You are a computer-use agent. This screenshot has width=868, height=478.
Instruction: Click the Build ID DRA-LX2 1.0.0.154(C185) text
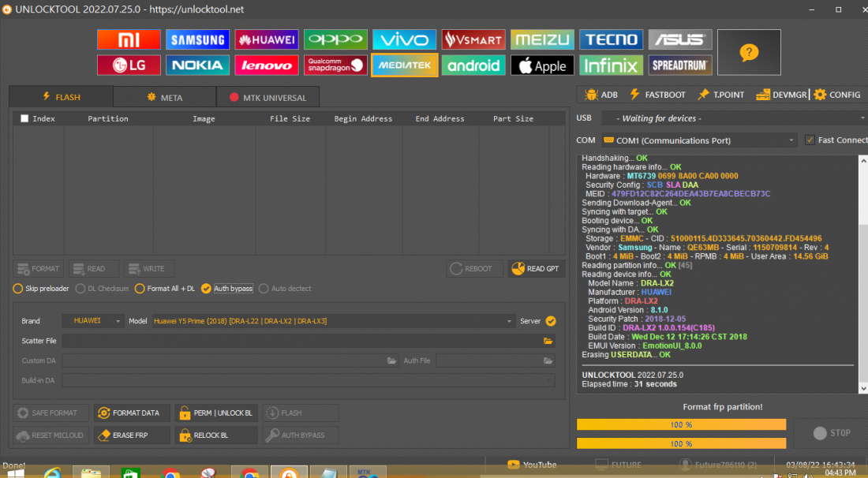(x=651, y=327)
